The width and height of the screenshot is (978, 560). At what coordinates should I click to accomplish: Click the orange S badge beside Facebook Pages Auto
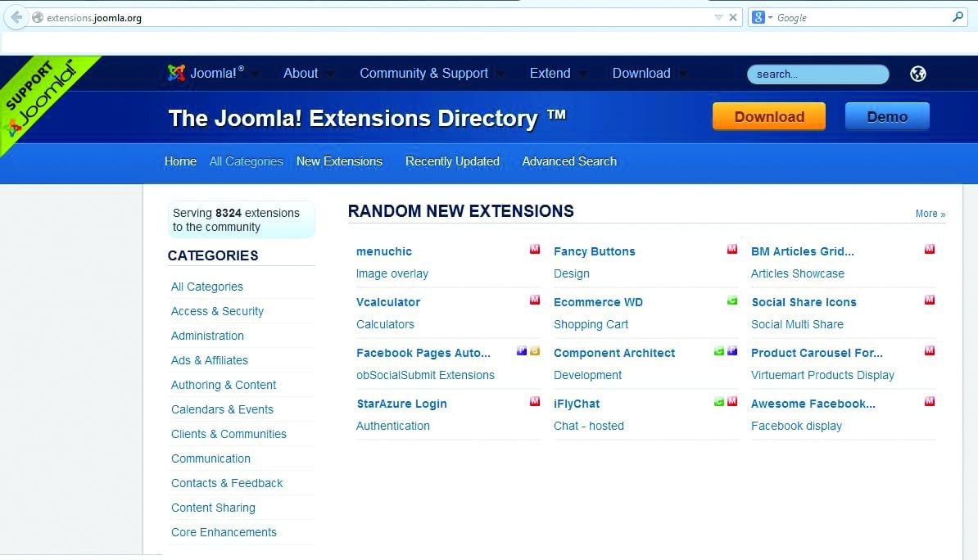click(535, 351)
